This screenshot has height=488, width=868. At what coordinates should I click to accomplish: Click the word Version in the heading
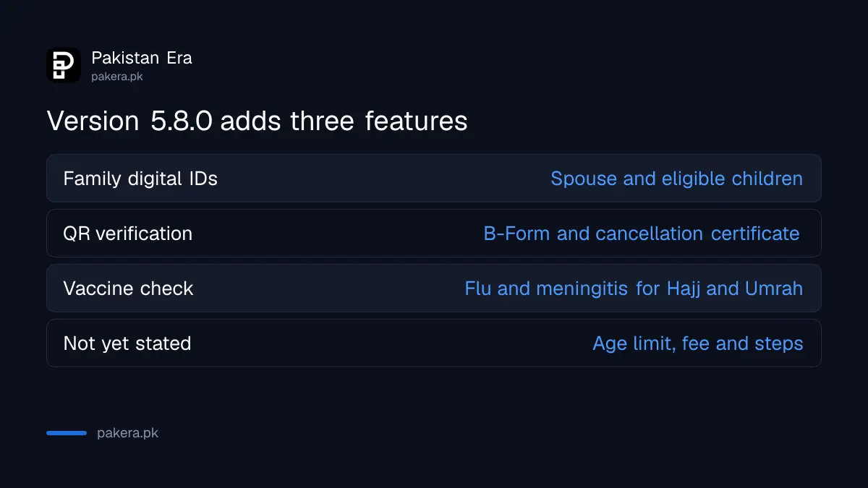pyautogui.click(x=93, y=121)
